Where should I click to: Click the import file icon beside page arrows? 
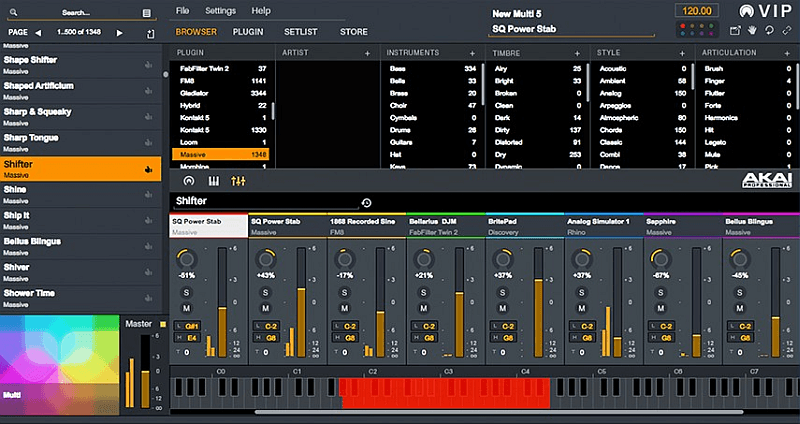[x=150, y=33]
